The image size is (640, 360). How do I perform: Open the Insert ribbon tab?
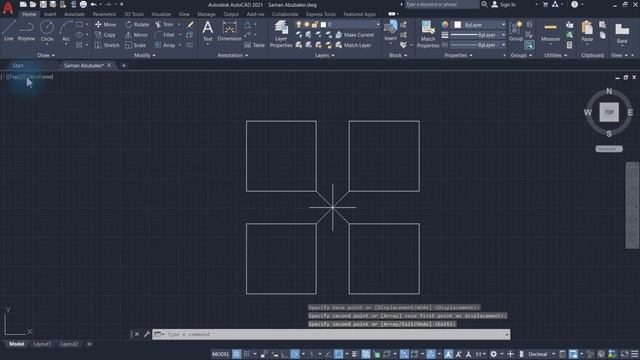50,14
